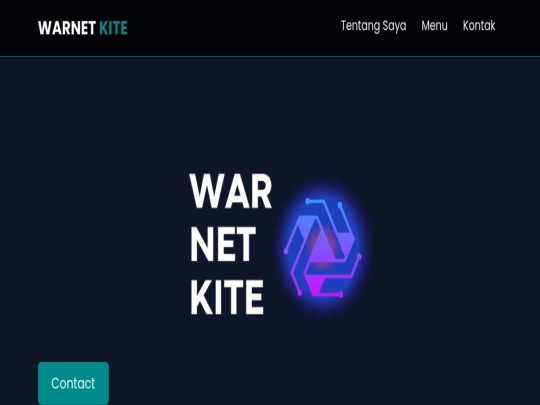Go to the Kontak navigation link

pos(479,25)
